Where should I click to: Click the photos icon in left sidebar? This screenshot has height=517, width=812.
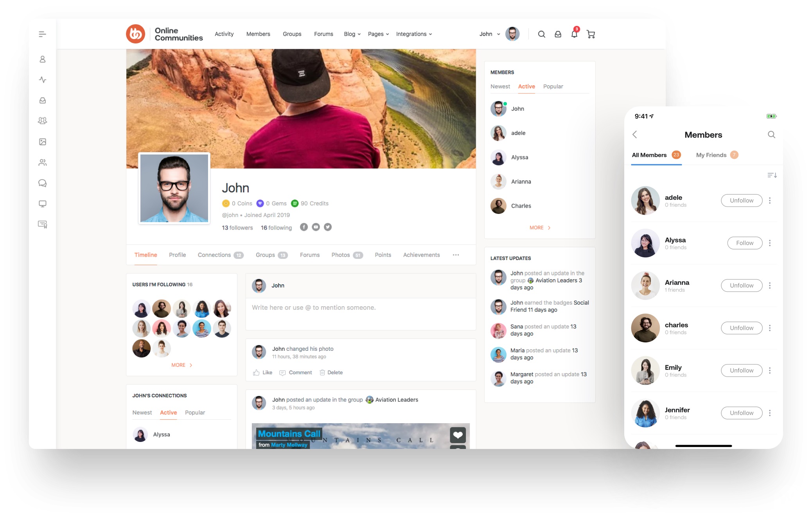[x=43, y=142]
